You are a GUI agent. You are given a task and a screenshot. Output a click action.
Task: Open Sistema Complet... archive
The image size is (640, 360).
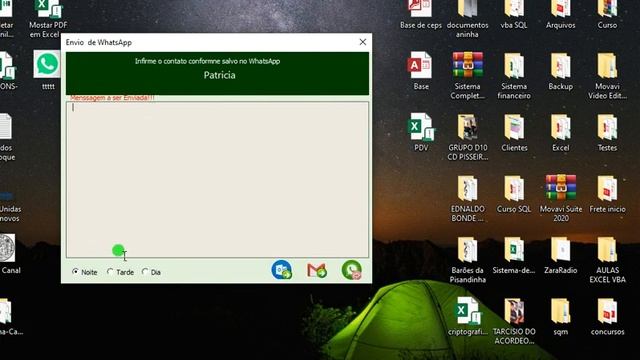pyautogui.click(x=467, y=76)
